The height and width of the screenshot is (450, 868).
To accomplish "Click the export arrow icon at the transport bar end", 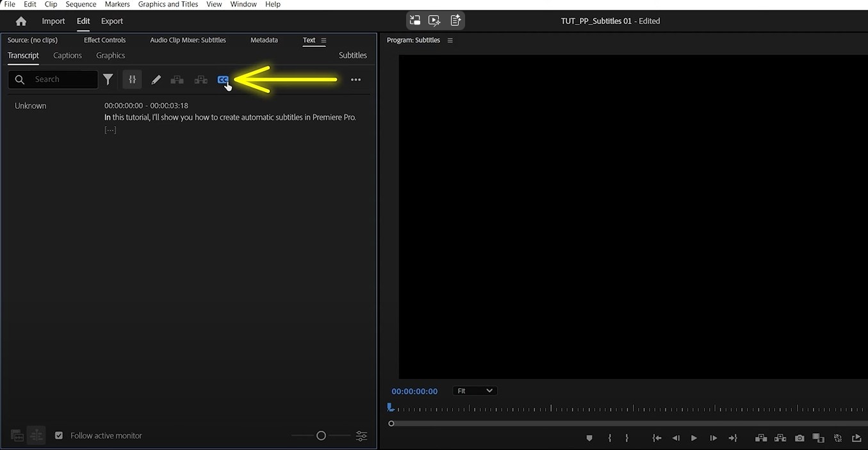I will pyautogui.click(x=856, y=438).
